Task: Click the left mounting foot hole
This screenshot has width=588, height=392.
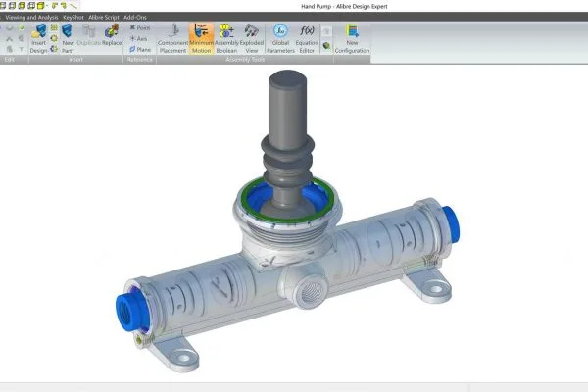Action: [183, 358]
